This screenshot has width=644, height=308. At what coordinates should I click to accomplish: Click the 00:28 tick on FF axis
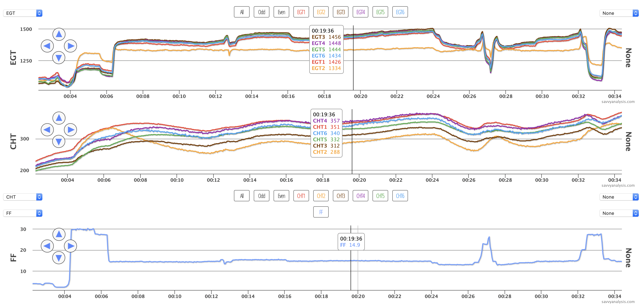505,296
